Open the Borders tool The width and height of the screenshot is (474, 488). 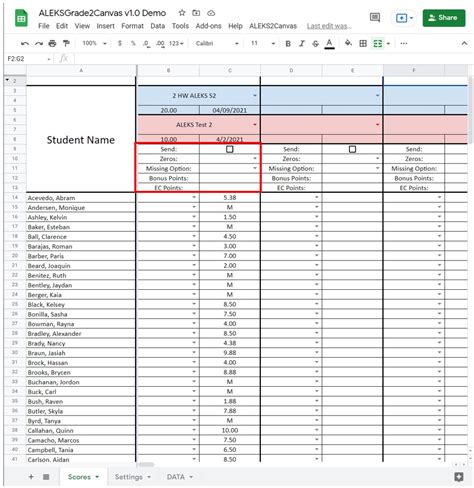pos(363,43)
